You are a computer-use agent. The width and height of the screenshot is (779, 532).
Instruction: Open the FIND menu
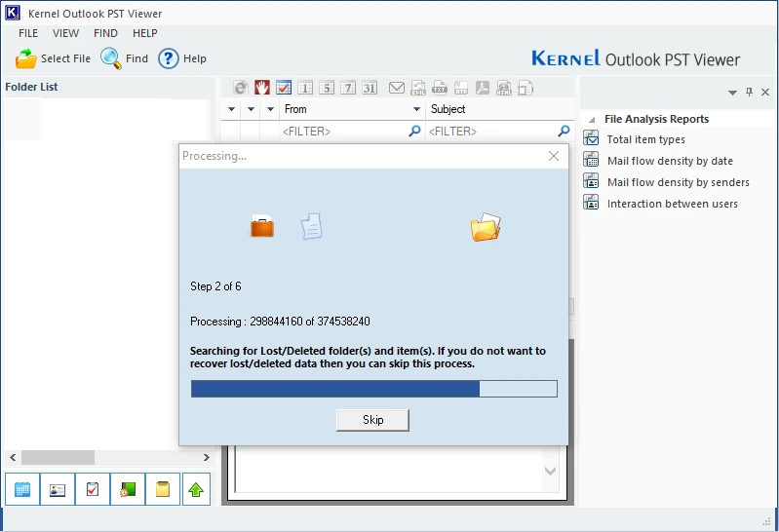(x=105, y=33)
